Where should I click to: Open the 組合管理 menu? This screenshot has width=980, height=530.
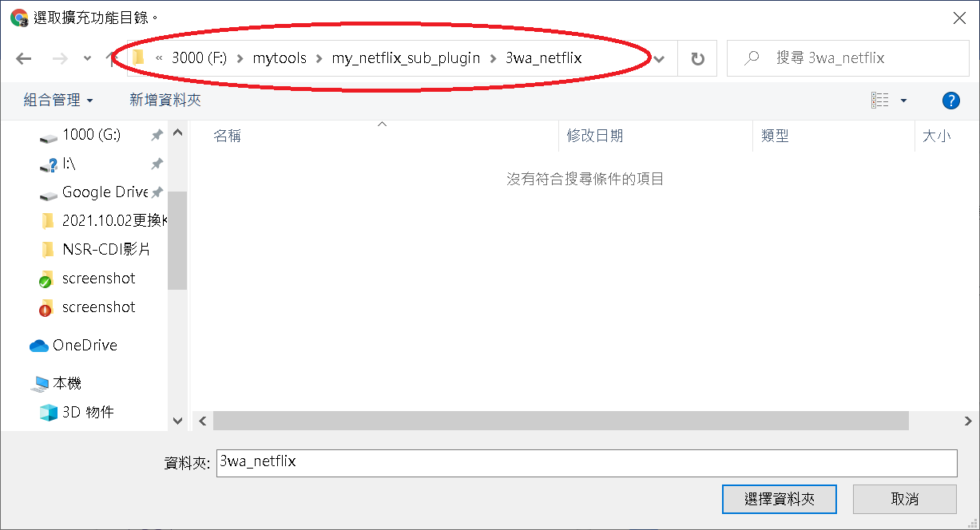point(58,100)
